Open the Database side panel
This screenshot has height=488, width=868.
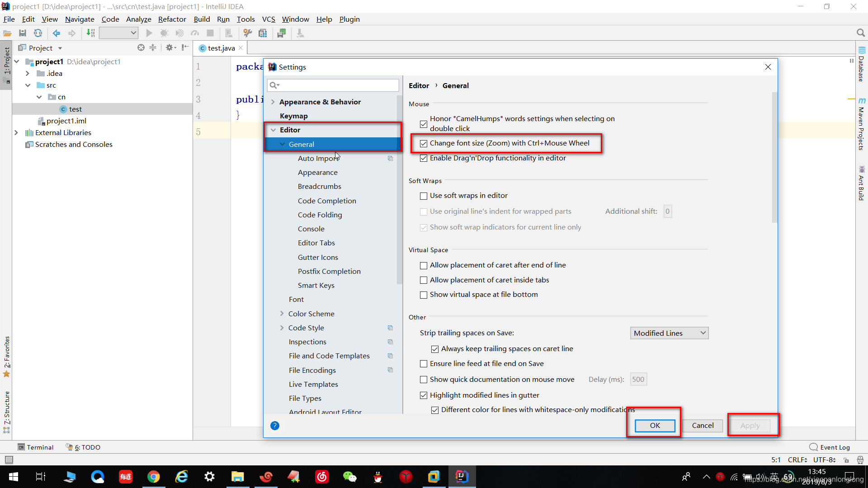coord(862,64)
